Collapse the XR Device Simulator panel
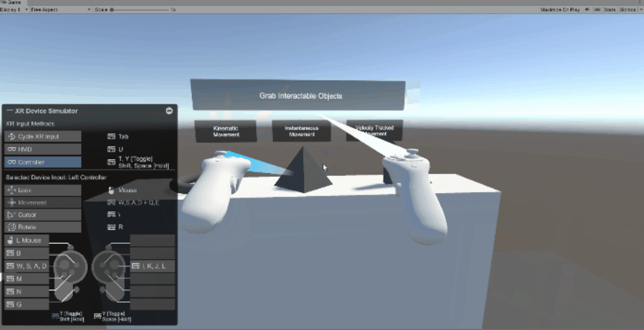The image size is (644, 330). click(169, 110)
